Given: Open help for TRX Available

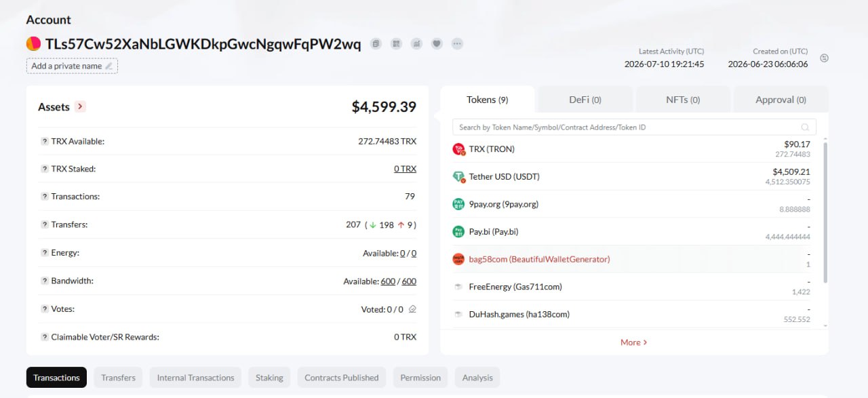Looking at the screenshot, I should click(44, 142).
